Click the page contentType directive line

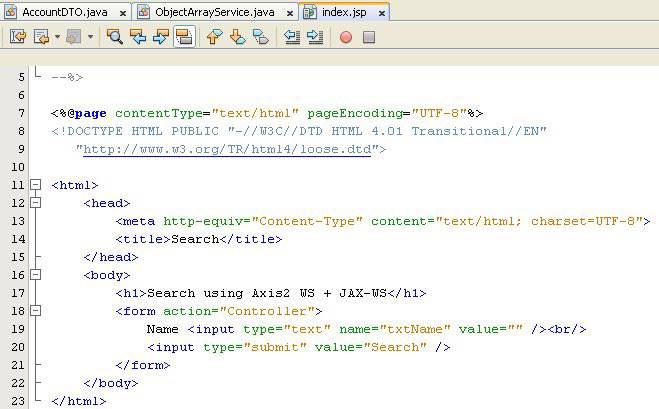point(267,113)
